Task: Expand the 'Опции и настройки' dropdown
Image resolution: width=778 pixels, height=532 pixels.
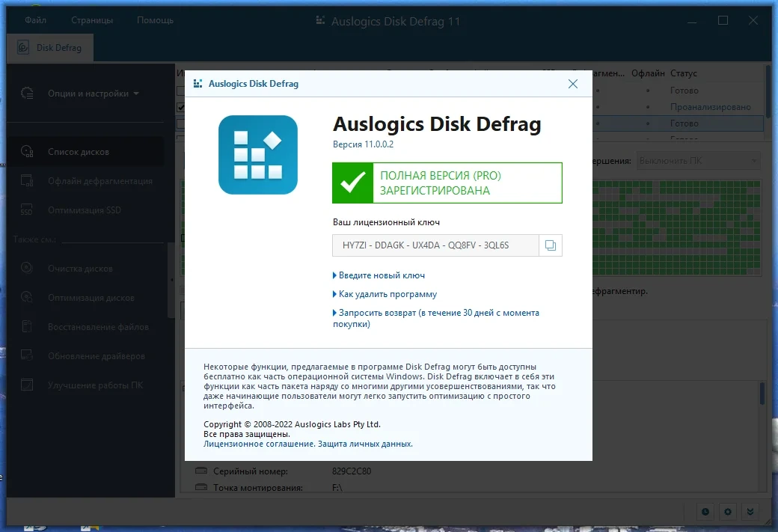Action: (x=94, y=94)
